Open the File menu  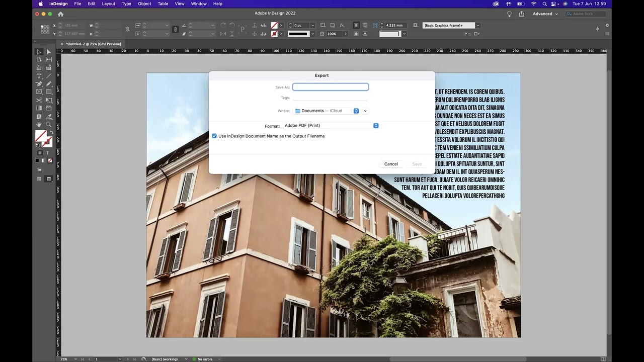[x=77, y=4]
